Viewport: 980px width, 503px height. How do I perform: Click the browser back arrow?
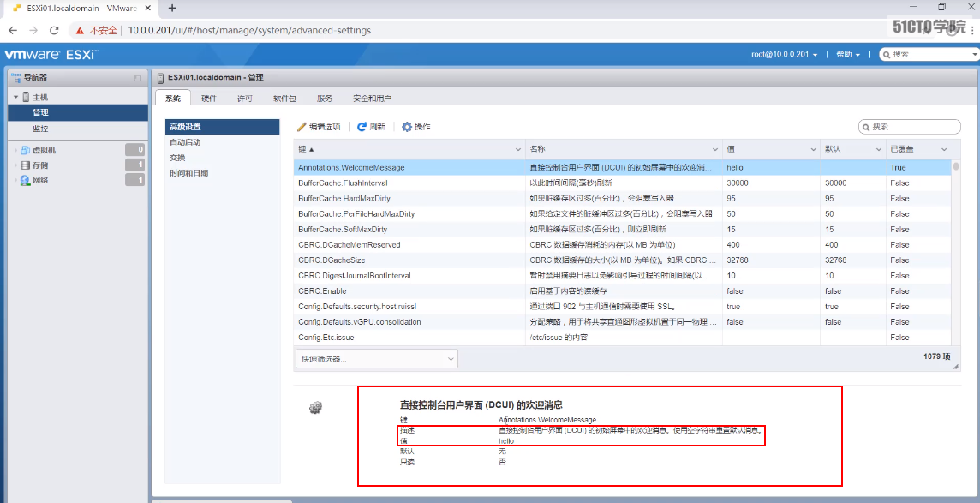(13, 30)
